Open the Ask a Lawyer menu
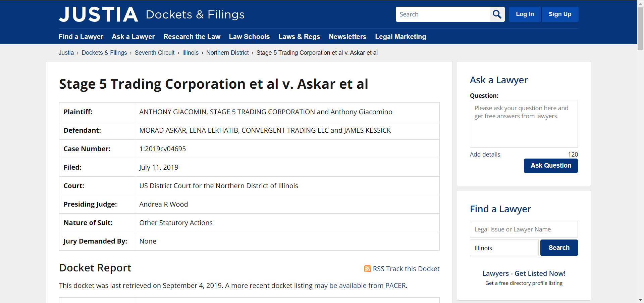This screenshot has height=303, width=644. pos(133,37)
